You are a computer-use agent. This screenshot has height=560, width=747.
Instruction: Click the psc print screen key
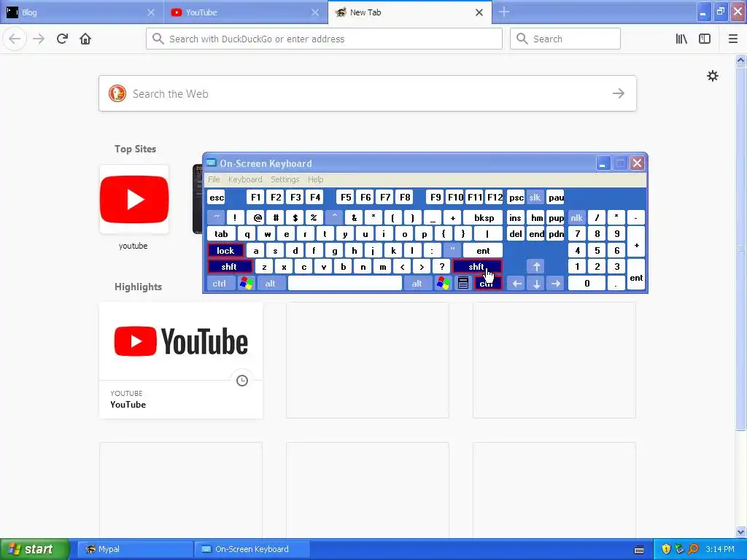pos(516,197)
